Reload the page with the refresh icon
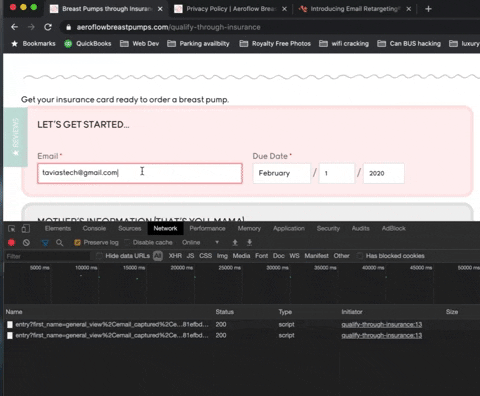The height and width of the screenshot is (396, 480). click(48, 27)
